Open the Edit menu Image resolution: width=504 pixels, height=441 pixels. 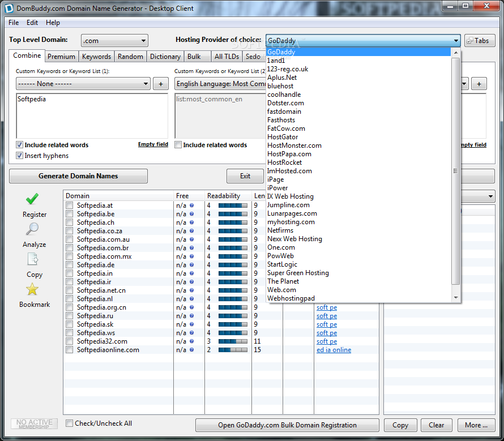(x=32, y=23)
